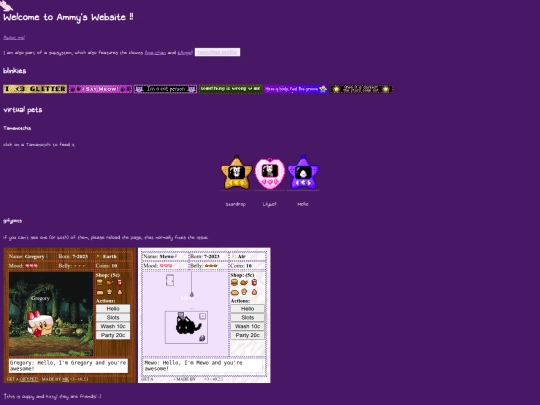Buy the roast chicken in Mewo's shop
The width and height of the screenshot is (540, 405).
[x=244, y=282]
